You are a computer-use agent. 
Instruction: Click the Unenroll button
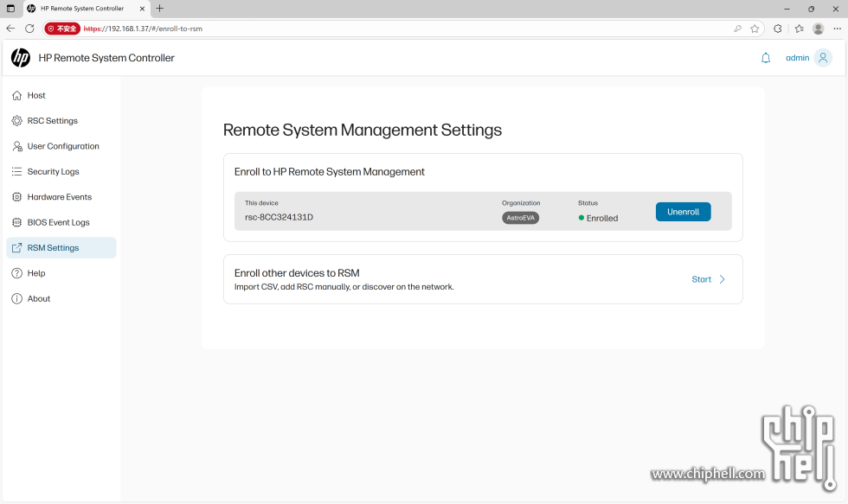coord(683,212)
